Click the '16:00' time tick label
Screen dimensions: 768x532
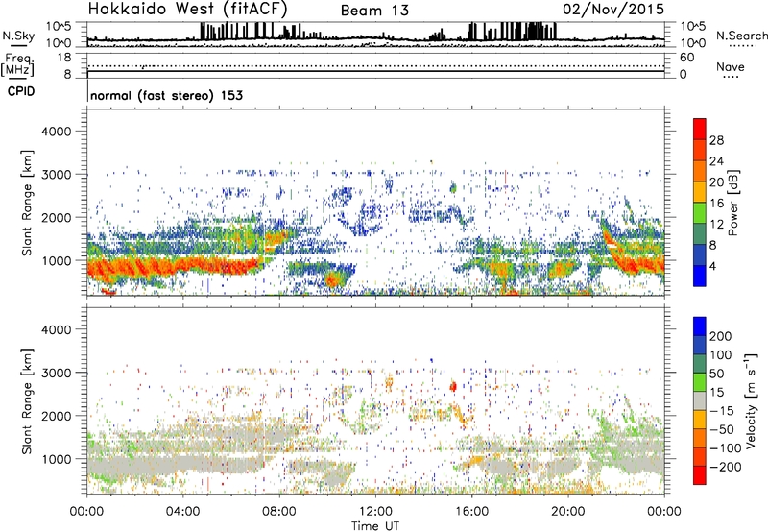471,512
